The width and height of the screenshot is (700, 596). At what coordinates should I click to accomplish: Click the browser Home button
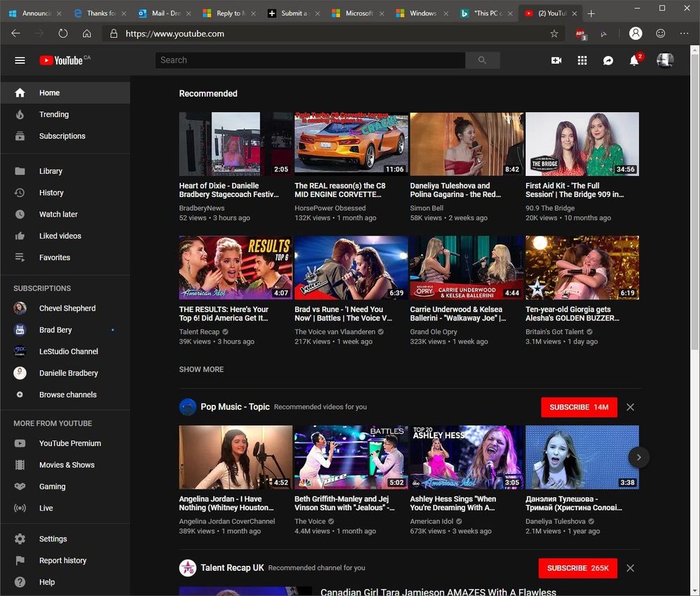tap(87, 34)
